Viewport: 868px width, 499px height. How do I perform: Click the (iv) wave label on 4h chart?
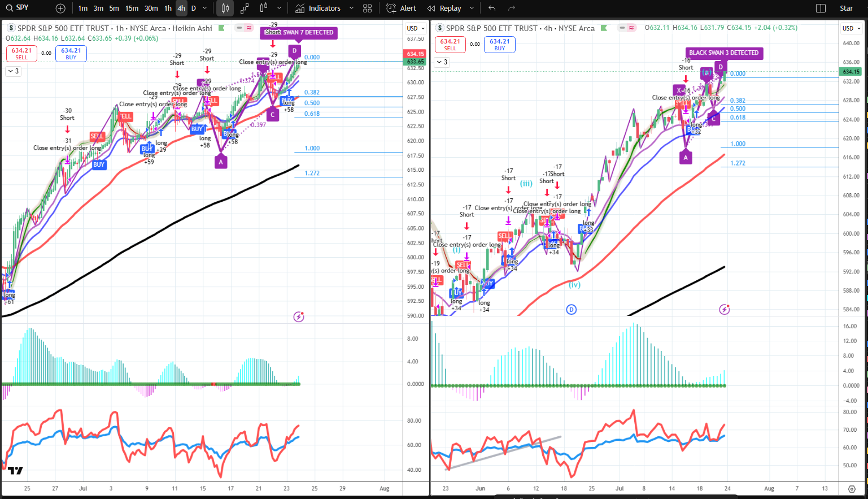pos(574,285)
